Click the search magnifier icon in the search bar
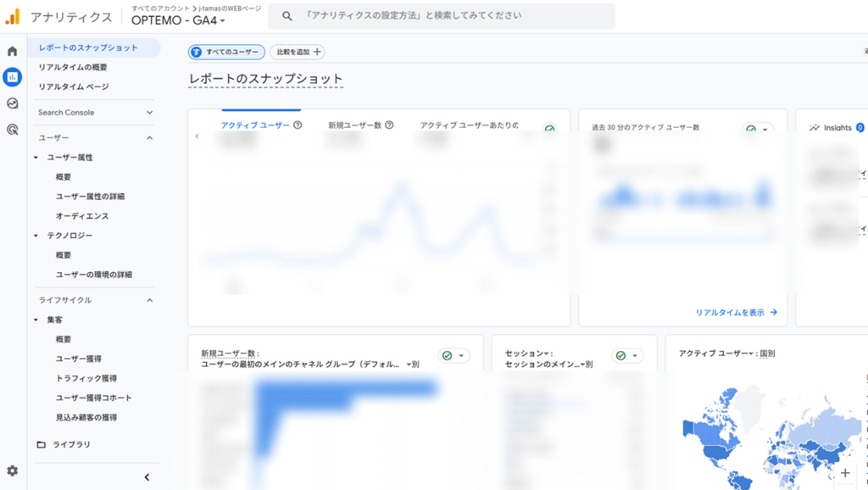Screen dimensions: 868x490 (287, 15)
